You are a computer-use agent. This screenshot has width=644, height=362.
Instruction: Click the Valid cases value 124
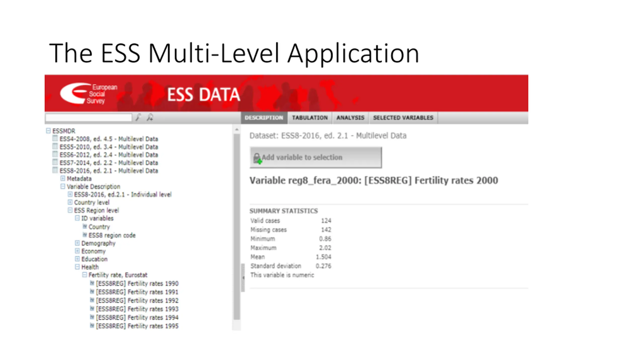tap(326, 220)
